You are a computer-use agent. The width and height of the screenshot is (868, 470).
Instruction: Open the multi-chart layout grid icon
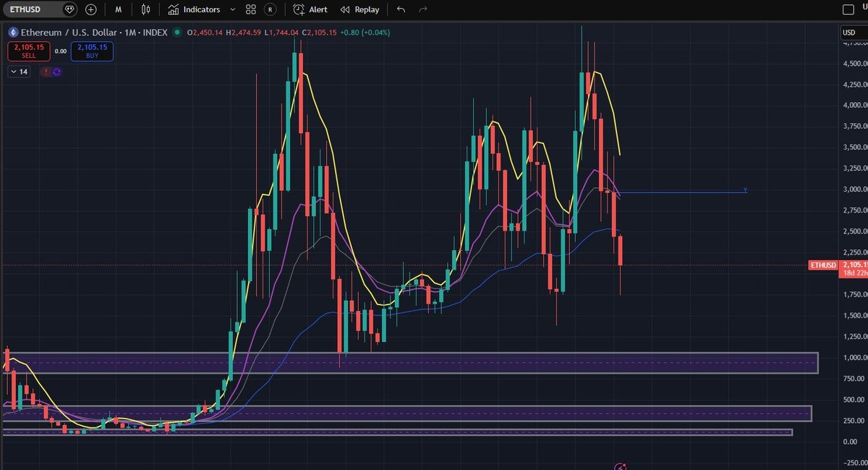[250, 9]
